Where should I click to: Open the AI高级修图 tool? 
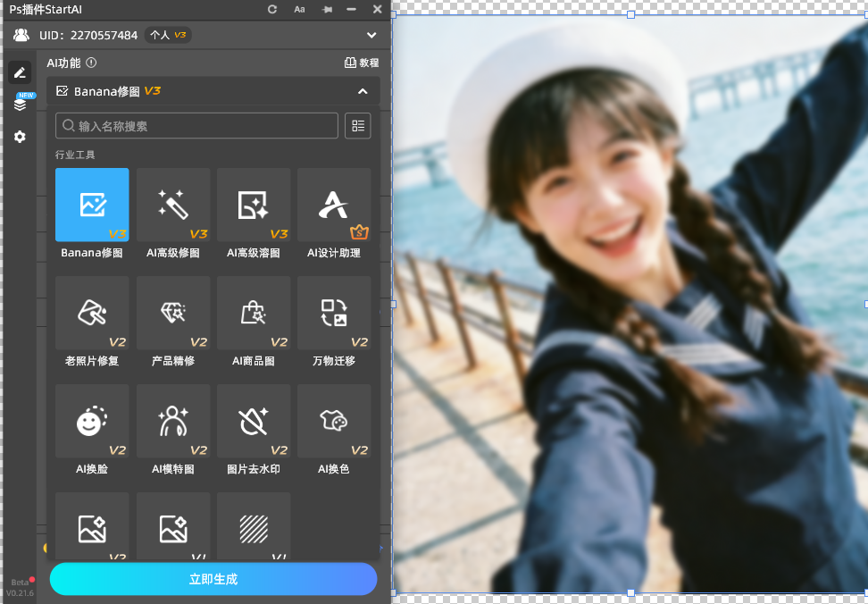pos(172,204)
